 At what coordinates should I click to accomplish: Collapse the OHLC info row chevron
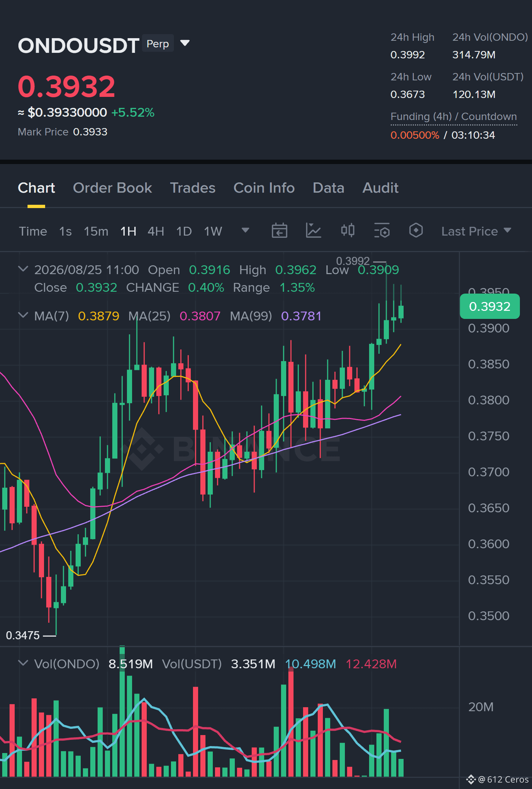click(23, 269)
